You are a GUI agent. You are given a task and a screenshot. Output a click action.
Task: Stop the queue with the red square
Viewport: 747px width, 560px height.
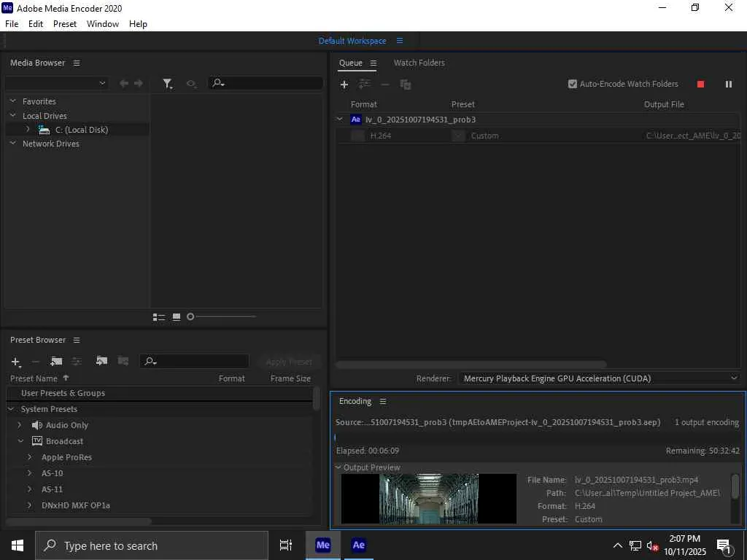pos(700,85)
